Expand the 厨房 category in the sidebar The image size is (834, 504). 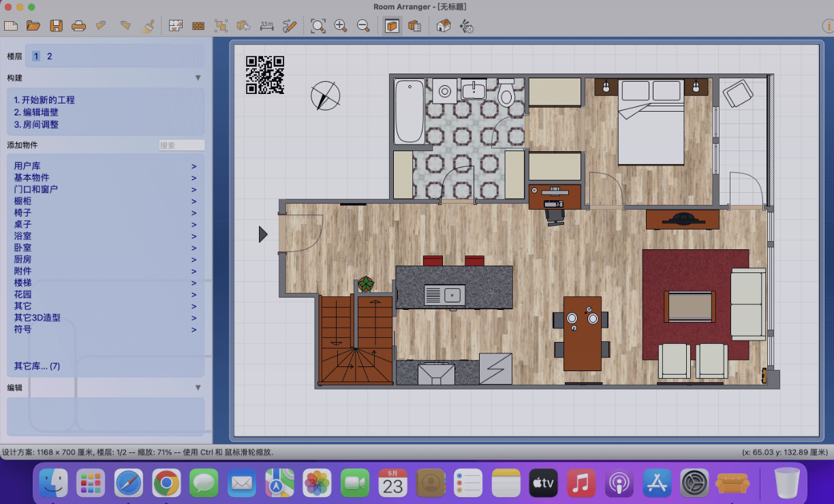23,259
